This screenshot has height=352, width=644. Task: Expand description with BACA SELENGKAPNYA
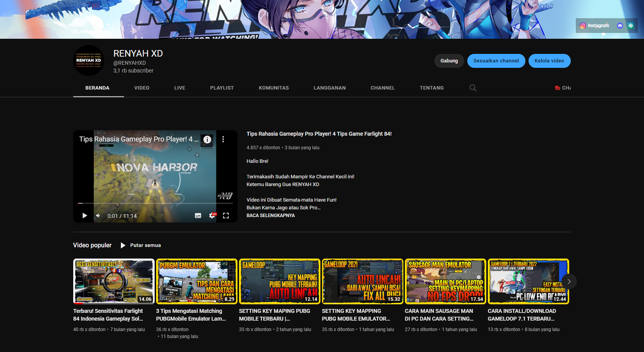click(270, 216)
